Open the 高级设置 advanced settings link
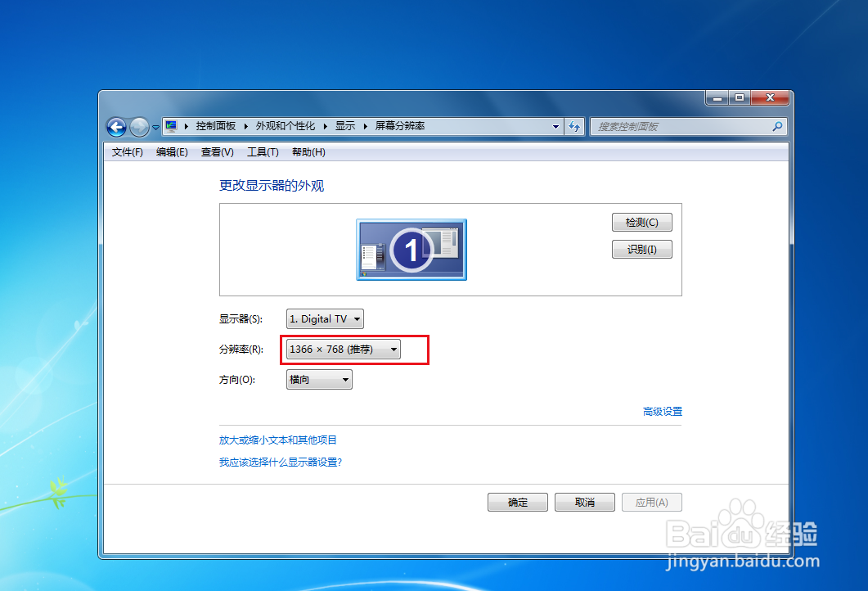868x591 pixels. coord(662,411)
